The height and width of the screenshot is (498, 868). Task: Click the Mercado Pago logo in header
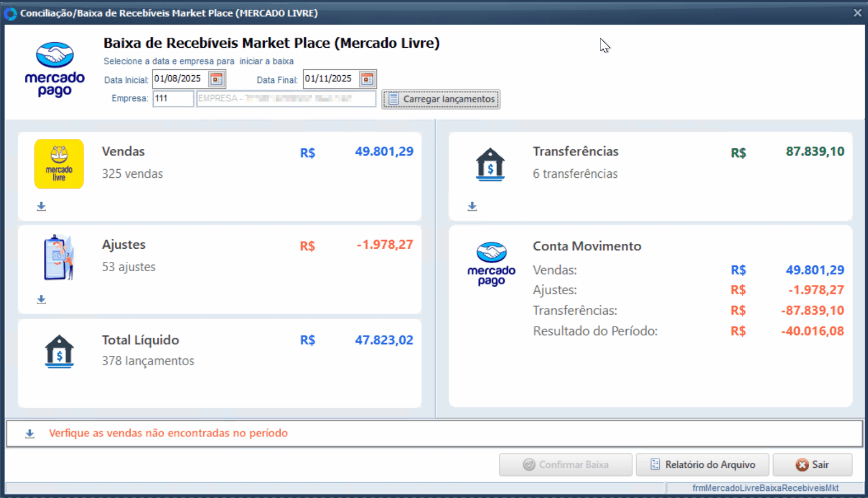coord(54,69)
